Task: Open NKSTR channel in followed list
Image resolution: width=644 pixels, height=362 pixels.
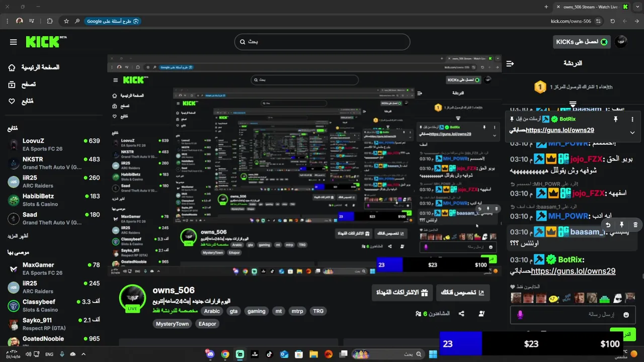Action: (x=54, y=163)
